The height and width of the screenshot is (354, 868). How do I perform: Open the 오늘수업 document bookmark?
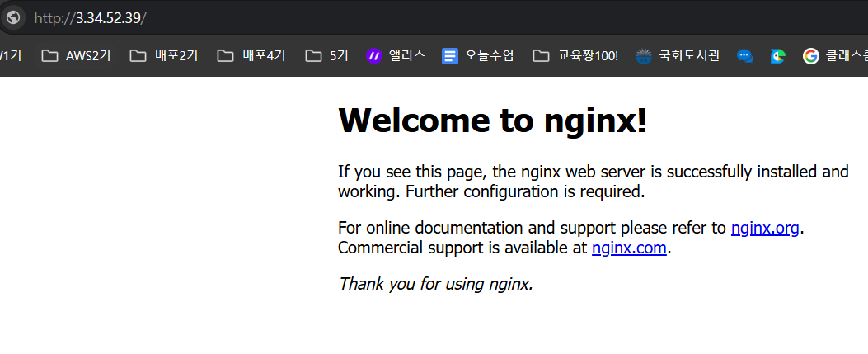(478, 55)
